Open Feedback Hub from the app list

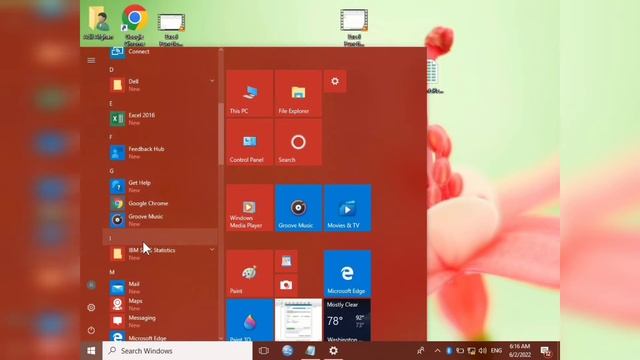(160, 153)
